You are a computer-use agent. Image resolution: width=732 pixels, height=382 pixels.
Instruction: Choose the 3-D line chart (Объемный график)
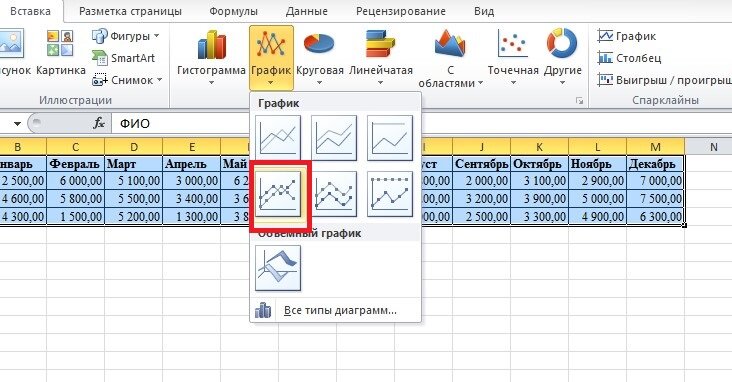coord(278,268)
